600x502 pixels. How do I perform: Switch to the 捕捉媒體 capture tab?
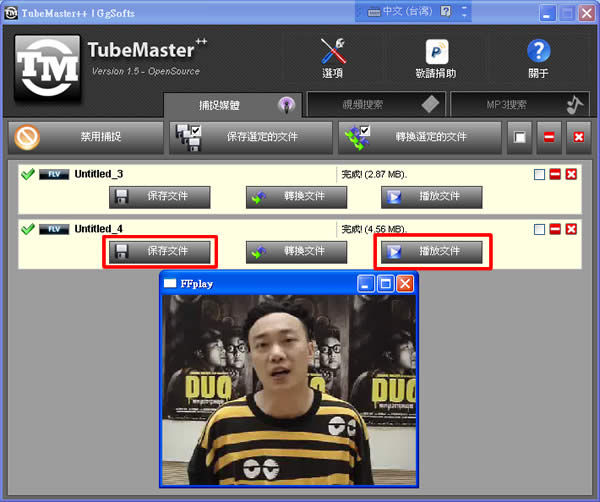click(233, 105)
